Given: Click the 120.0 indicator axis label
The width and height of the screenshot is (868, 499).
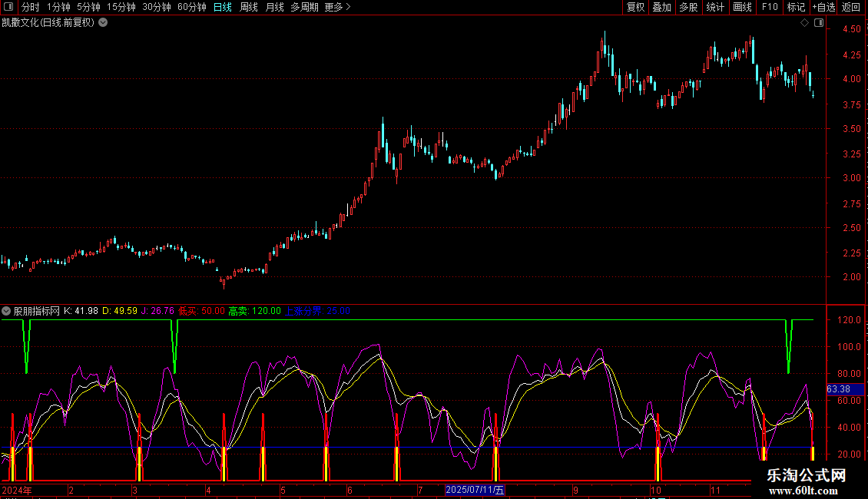Looking at the screenshot, I should click(x=849, y=320).
